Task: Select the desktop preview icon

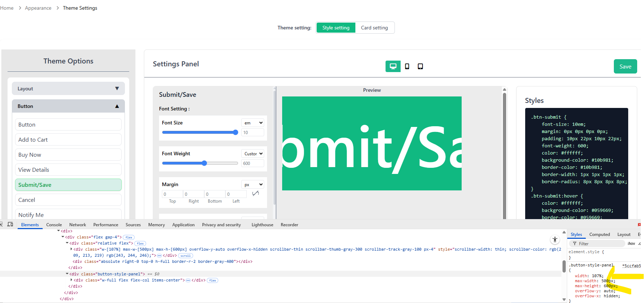Action: pos(393,66)
